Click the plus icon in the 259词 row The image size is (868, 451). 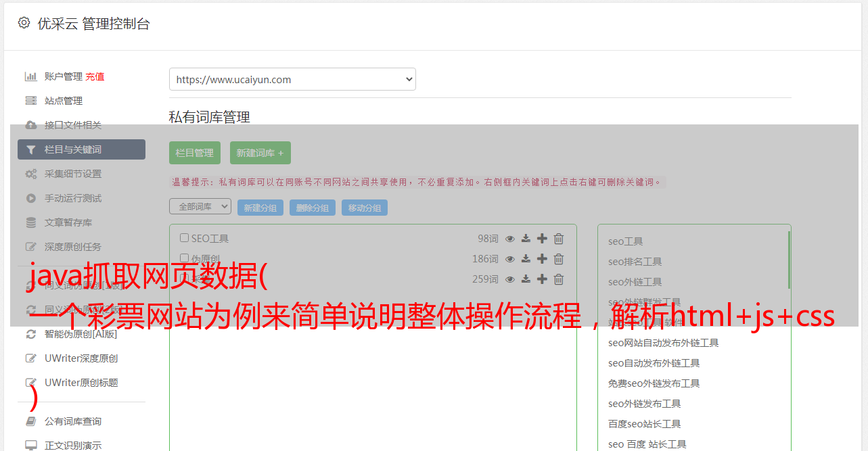point(542,279)
